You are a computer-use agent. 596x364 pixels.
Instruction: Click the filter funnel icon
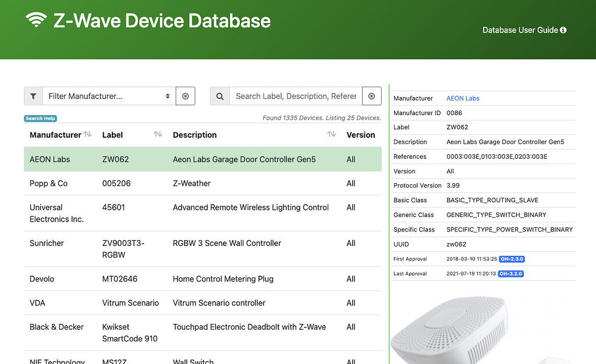pos(33,96)
